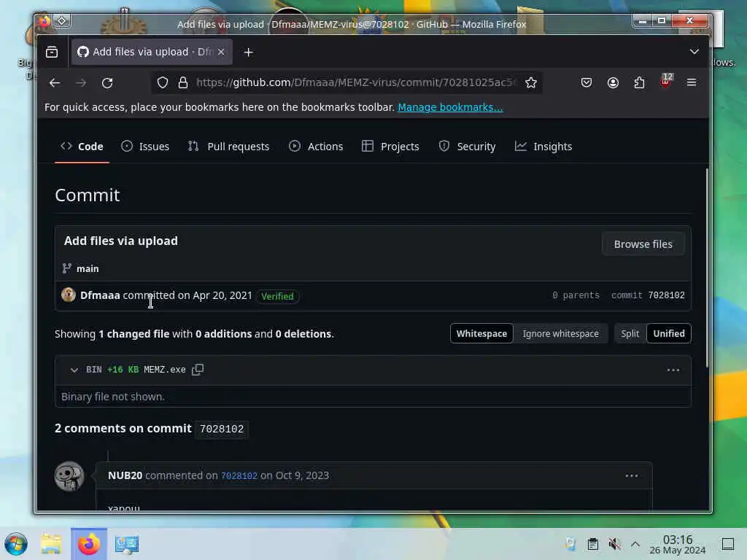Open the Projects tab
747x560 pixels.
(391, 146)
